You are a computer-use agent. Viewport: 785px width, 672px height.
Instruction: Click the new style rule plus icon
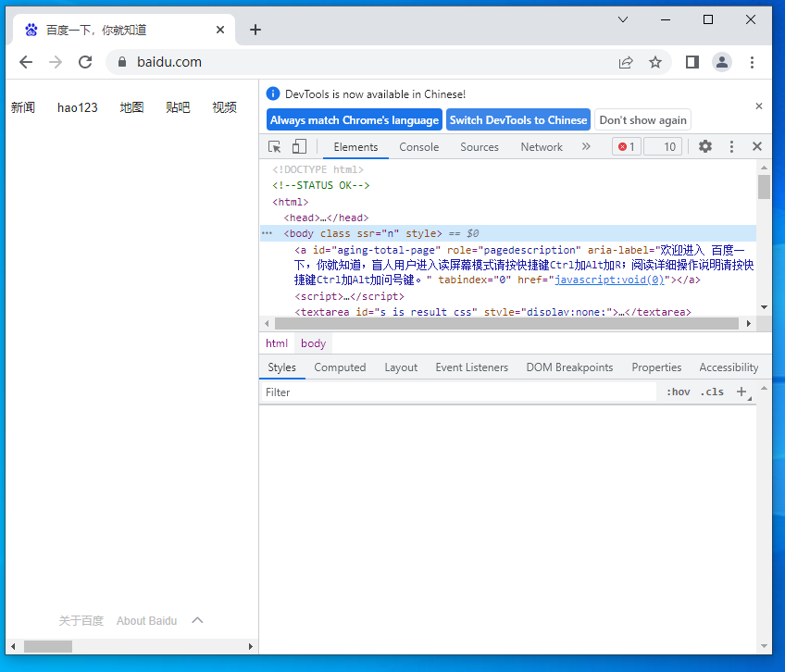click(x=741, y=392)
